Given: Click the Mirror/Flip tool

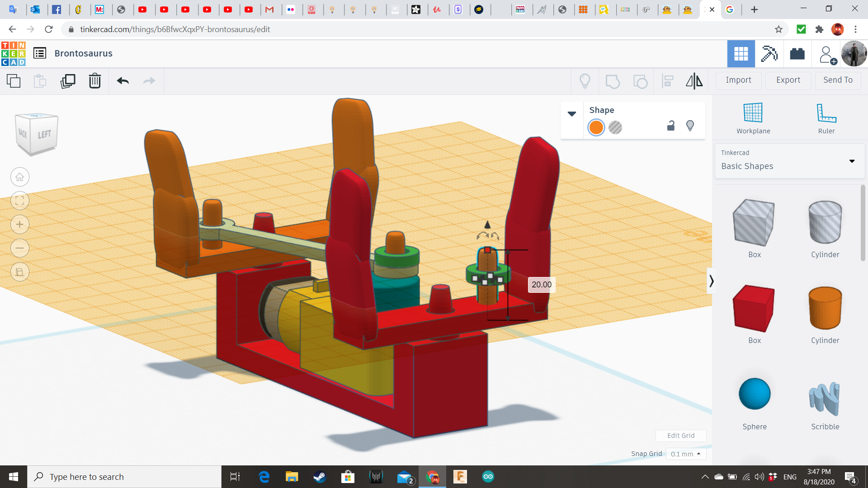Looking at the screenshot, I should coord(694,81).
